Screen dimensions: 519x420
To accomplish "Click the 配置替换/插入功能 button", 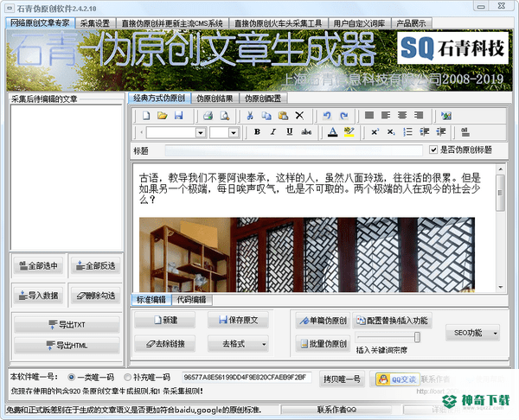I will pos(392,321).
